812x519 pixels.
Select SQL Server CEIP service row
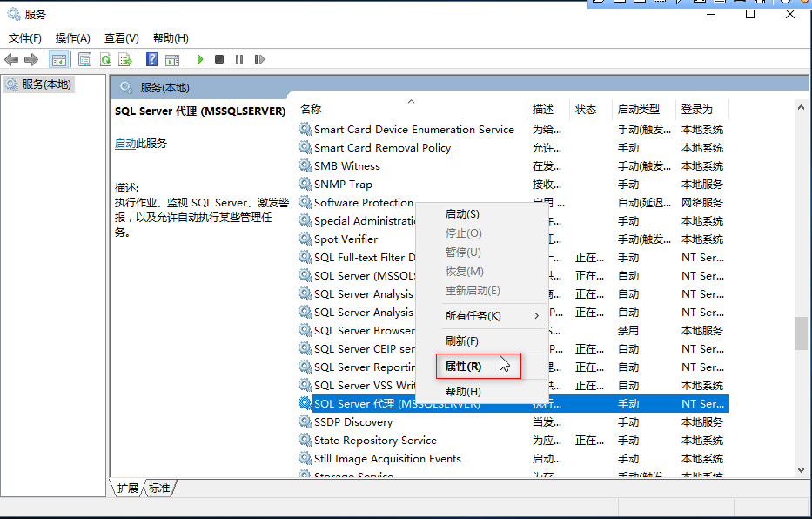point(513,348)
